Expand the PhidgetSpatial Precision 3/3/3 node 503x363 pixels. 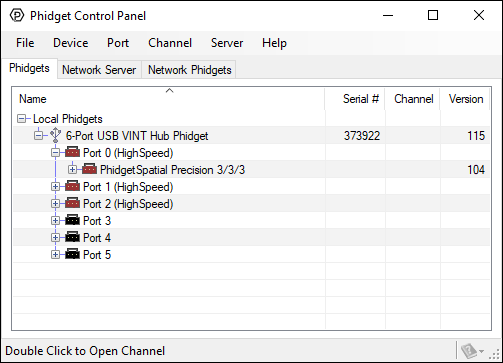click(x=72, y=170)
